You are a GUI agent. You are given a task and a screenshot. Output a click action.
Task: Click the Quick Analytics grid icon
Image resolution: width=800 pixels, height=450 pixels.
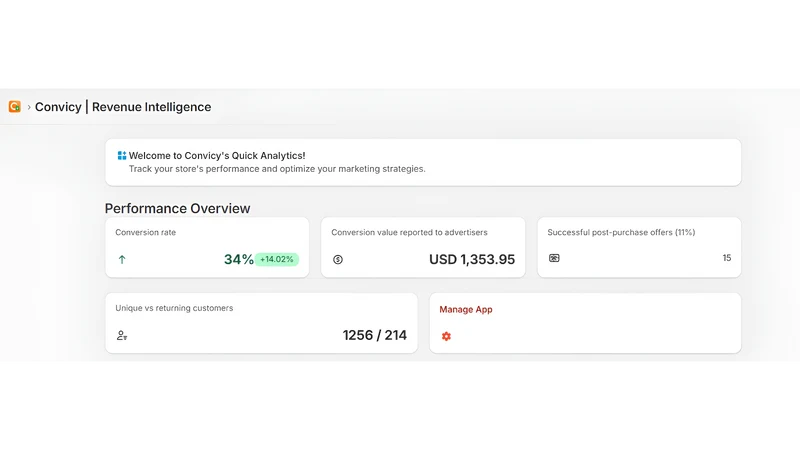[x=122, y=156]
